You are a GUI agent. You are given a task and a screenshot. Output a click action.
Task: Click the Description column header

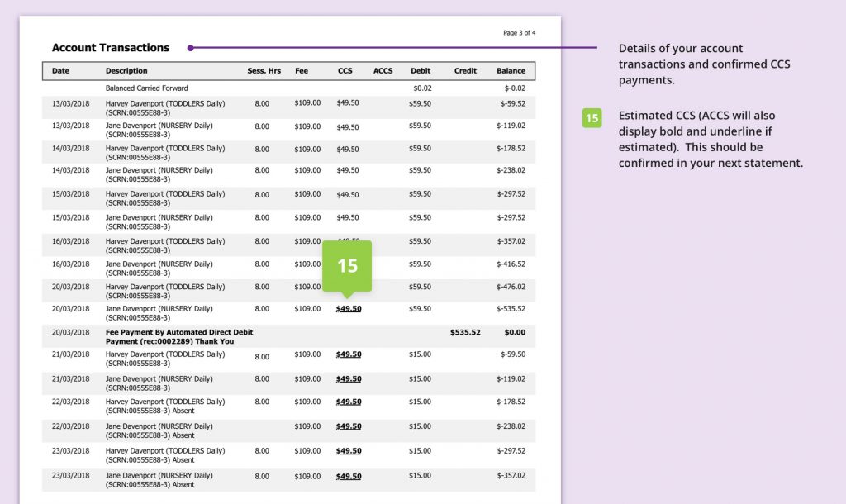pyautogui.click(x=126, y=71)
